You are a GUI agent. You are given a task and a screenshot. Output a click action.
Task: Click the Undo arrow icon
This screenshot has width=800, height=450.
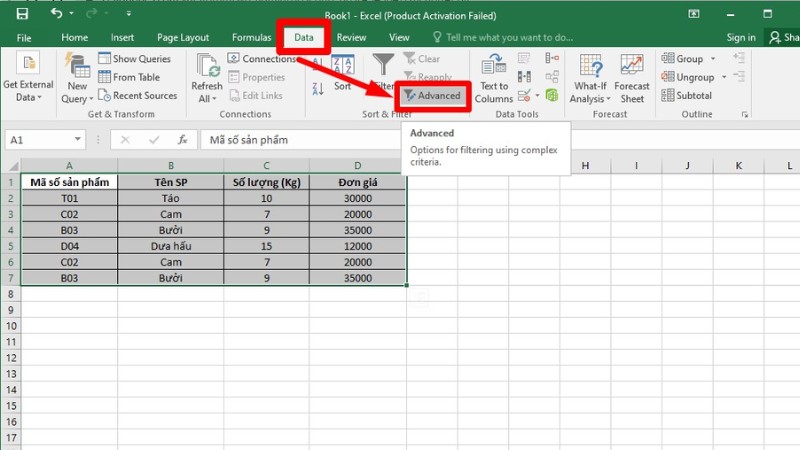coord(55,13)
